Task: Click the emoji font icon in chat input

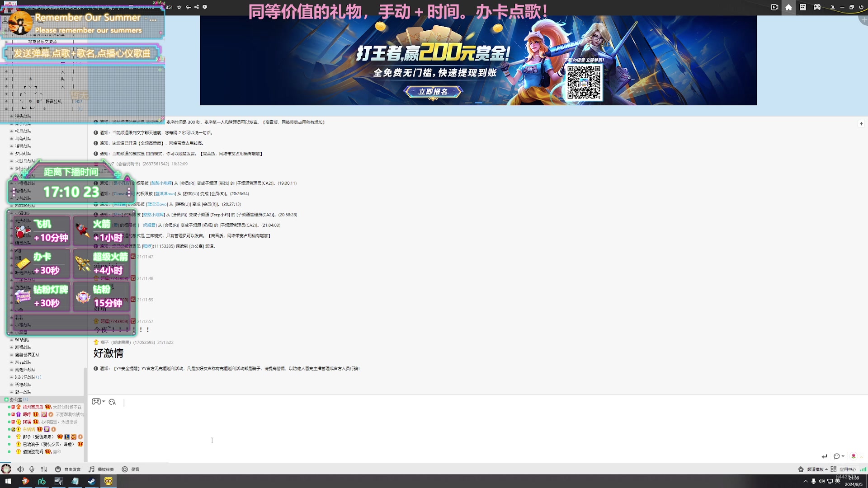Action: click(112, 402)
